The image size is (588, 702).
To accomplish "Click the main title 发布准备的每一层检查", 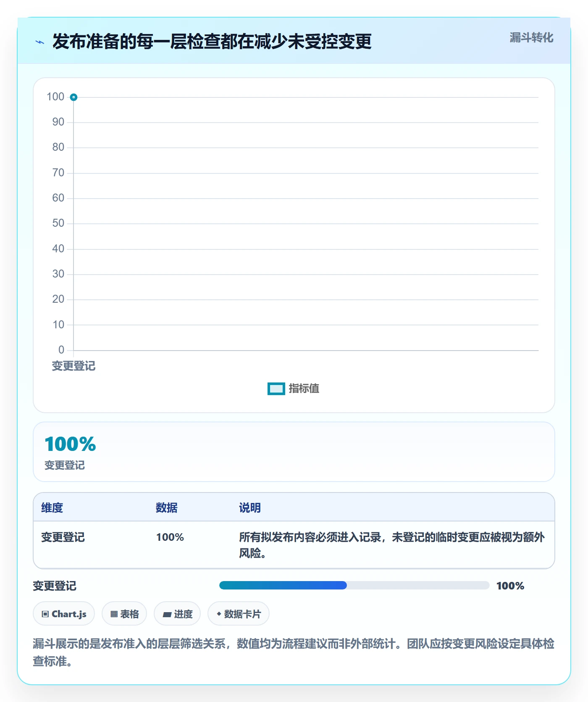I will point(212,42).
